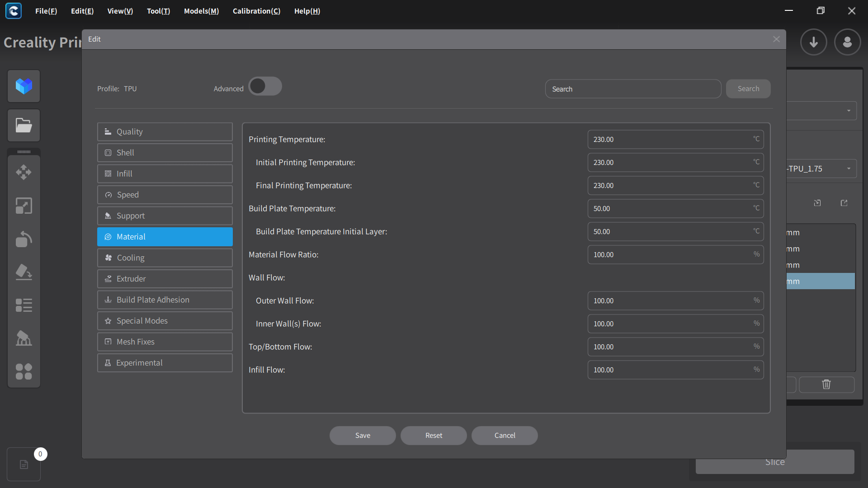
Task: Open the File menu
Action: pyautogui.click(x=46, y=11)
